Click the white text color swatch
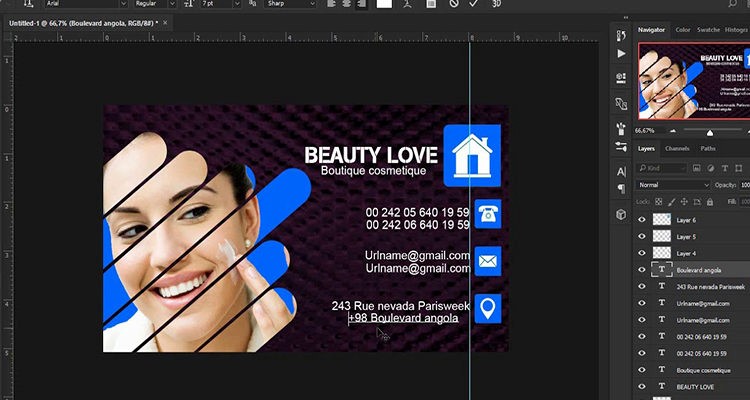The width and height of the screenshot is (750, 400). click(384, 3)
